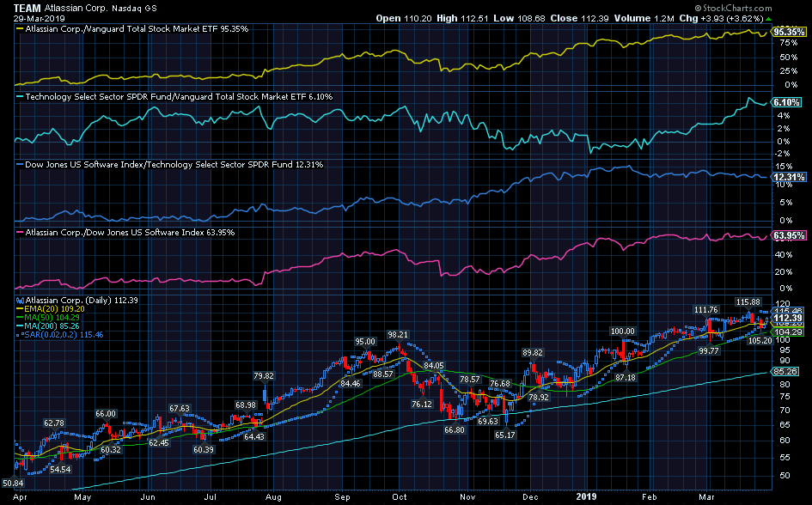812x505 pixels.
Task: Click the Close 112.39 header value
Action: (x=579, y=18)
